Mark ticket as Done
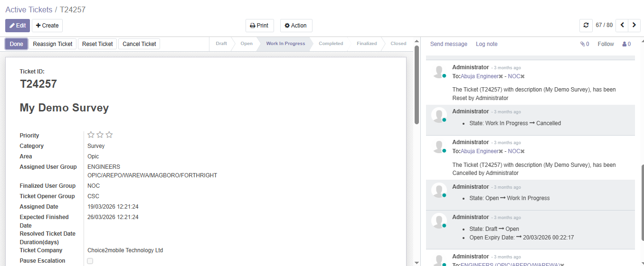644x266 pixels. tap(16, 44)
